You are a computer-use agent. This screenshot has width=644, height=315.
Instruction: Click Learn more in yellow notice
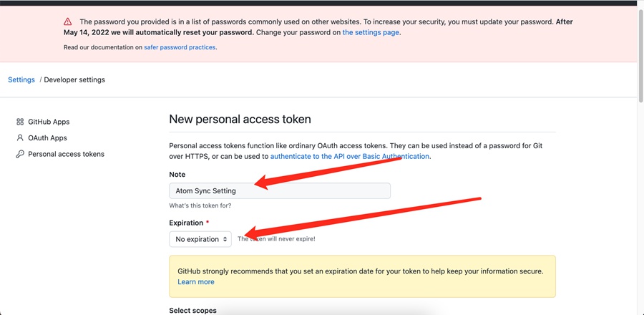pyautogui.click(x=196, y=282)
